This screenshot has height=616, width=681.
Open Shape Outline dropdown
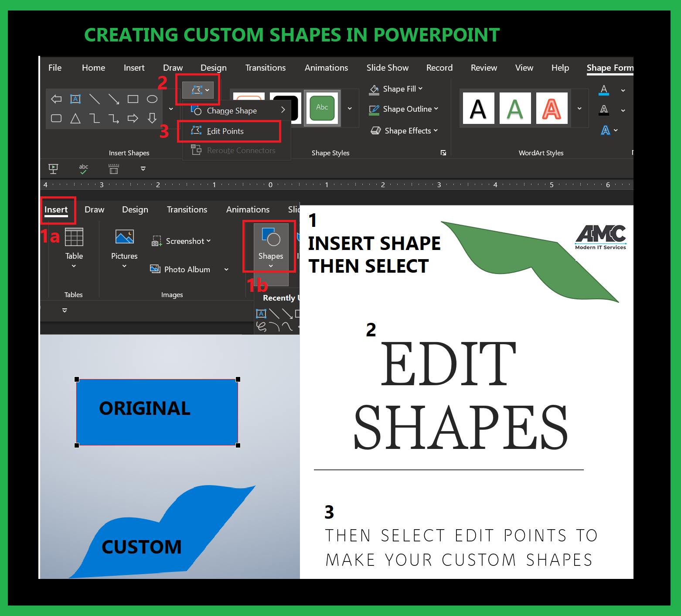404,109
